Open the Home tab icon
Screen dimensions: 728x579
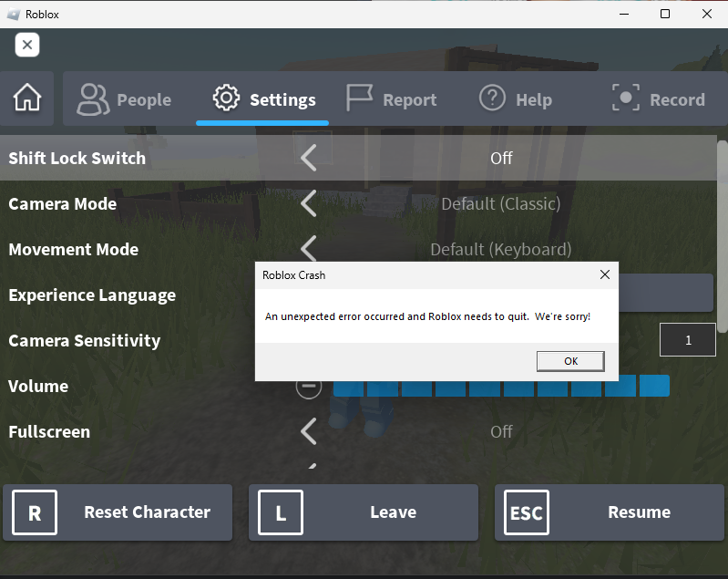[27, 98]
